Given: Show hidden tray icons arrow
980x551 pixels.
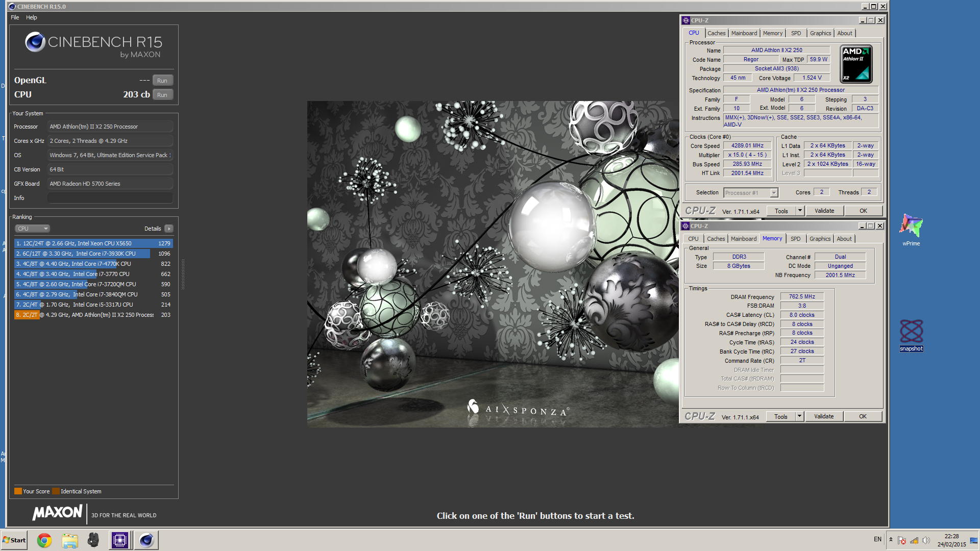Looking at the screenshot, I should [891, 540].
